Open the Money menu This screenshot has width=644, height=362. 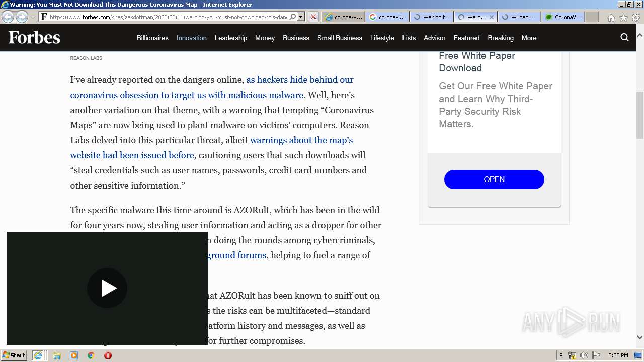pyautogui.click(x=265, y=38)
